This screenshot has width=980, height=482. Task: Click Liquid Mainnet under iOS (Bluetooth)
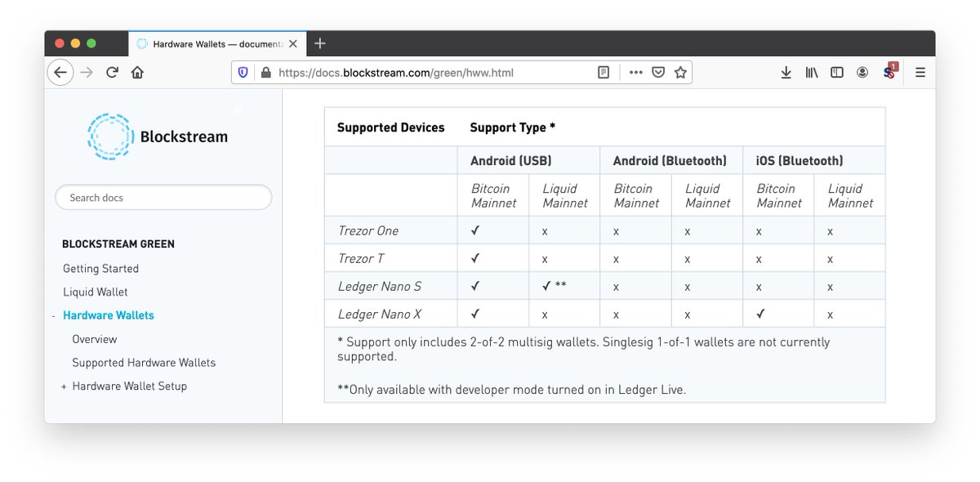pyautogui.click(x=850, y=195)
